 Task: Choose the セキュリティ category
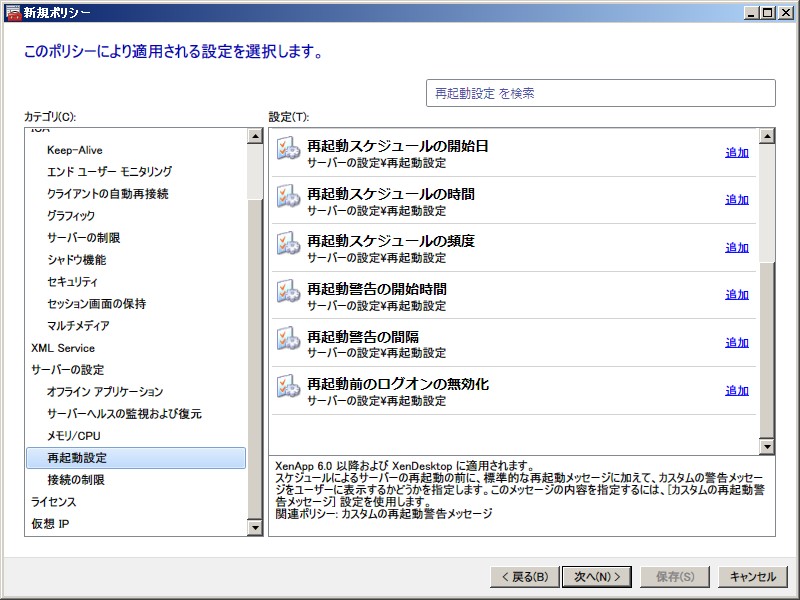pos(72,282)
